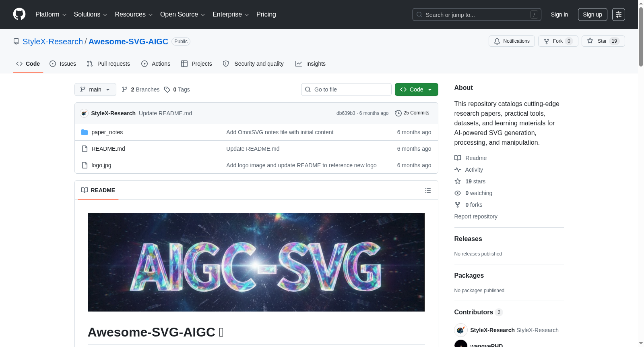Open the Contributors heading link

479,312
